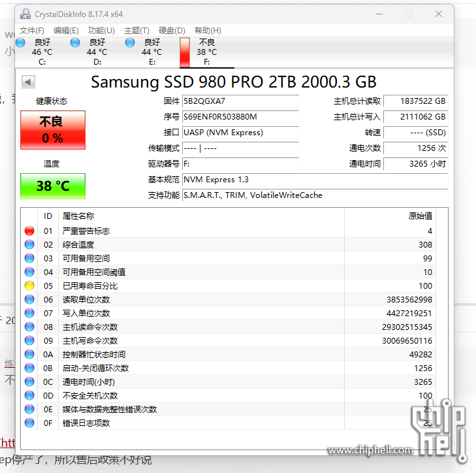Screen dimensions: 476x473
Task: Click the red 不良 0% health status button
Action: coord(53,130)
